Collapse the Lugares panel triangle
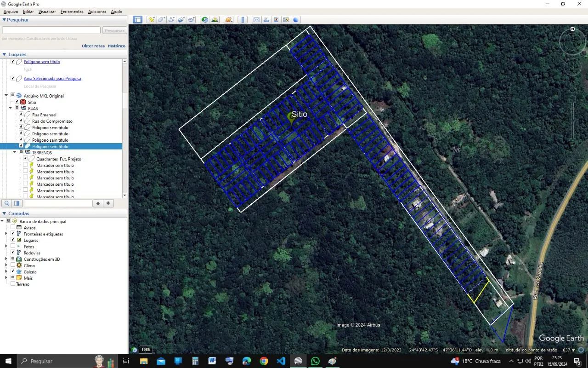 coord(4,54)
